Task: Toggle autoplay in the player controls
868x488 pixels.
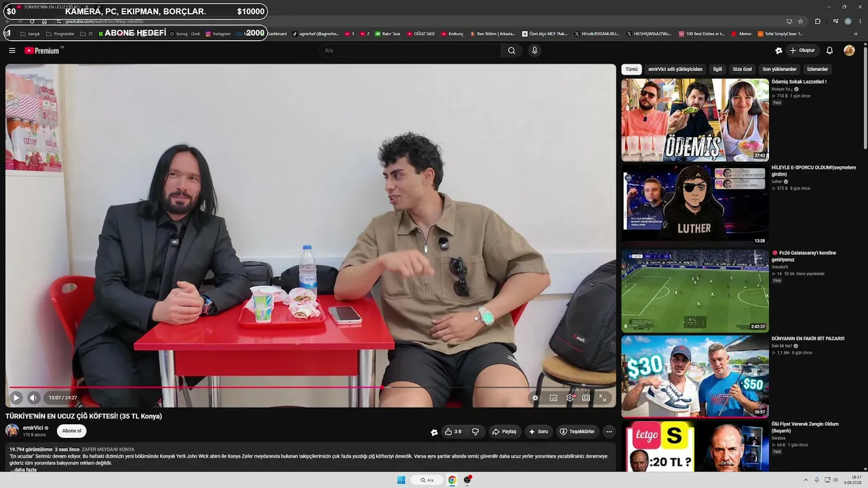Action: [x=535, y=398]
